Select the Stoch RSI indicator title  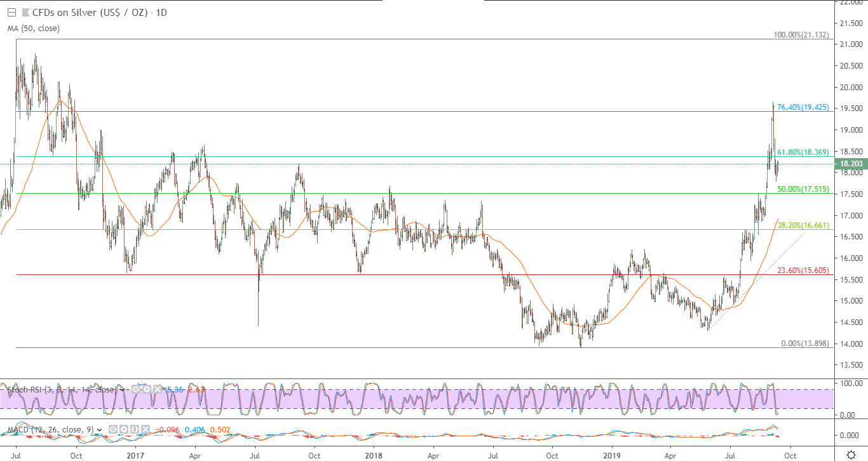[x=61, y=389]
